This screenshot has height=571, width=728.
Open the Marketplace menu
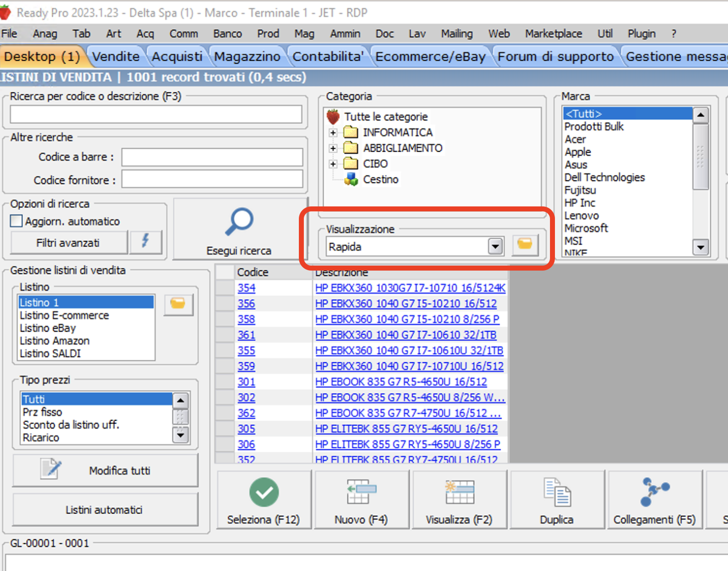(x=553, y=33)
